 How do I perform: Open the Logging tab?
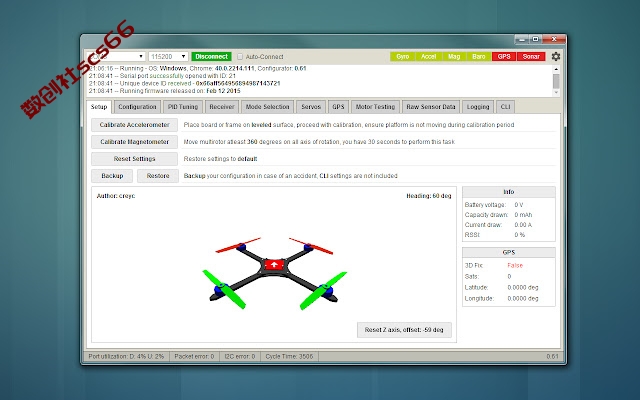[478, 107]
